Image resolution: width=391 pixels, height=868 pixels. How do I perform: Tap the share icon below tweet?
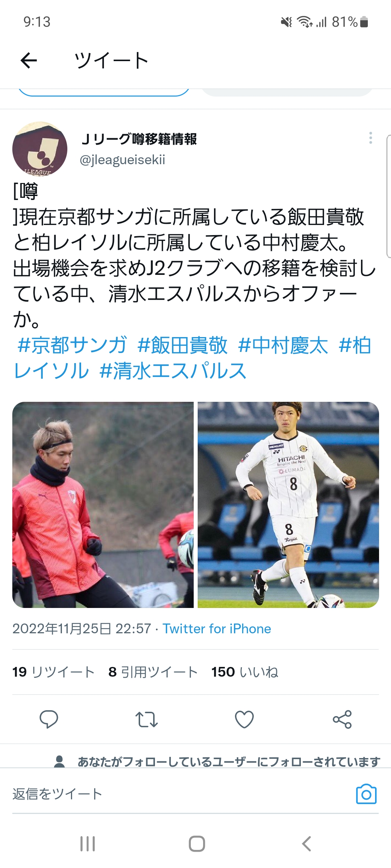pyautogui.click(x=342, y=719)
